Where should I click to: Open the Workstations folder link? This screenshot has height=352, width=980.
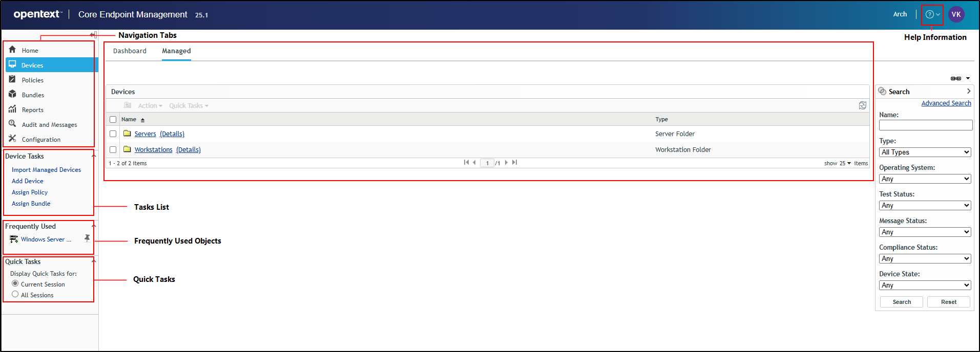point(153,149)
